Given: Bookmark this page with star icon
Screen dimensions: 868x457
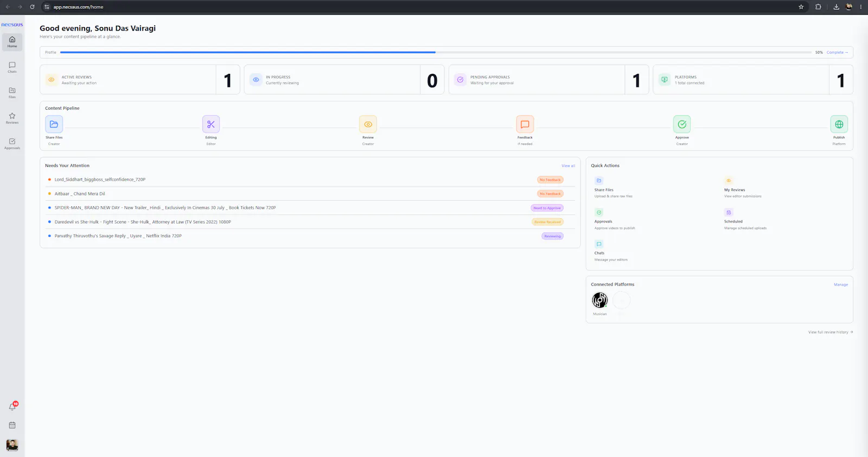Looking at the screenshot, I should [801, 7].
